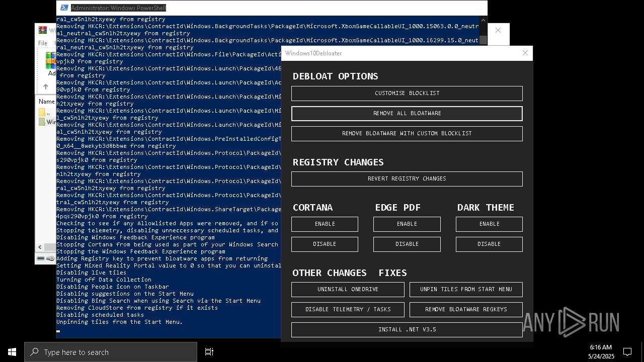This screenshot has width=644, height=362.
Task: Click the 'Disabling live tiles' output line
Action: tap(92, 273)
